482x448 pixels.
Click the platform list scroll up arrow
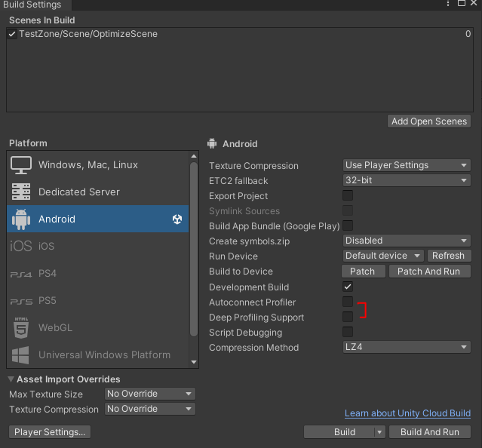[x=194, y=156]
